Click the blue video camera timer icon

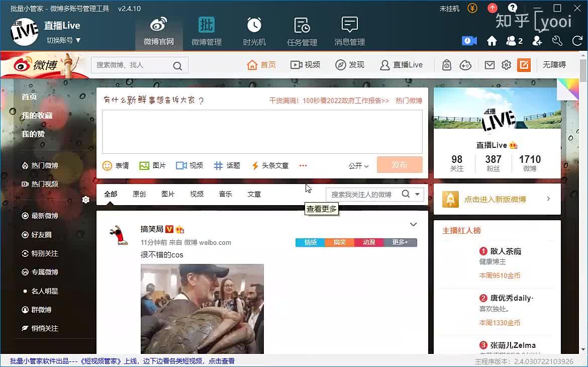pos(469,41)
